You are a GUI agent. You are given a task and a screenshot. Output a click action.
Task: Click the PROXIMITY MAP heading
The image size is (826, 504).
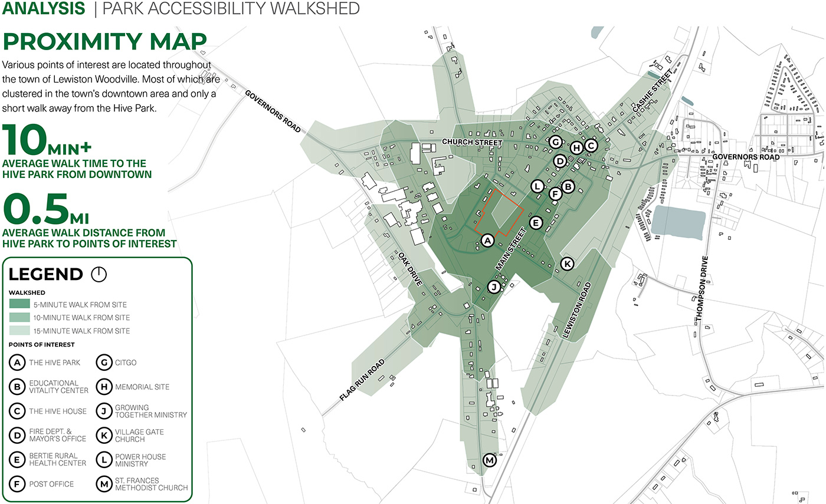point(105,42)
